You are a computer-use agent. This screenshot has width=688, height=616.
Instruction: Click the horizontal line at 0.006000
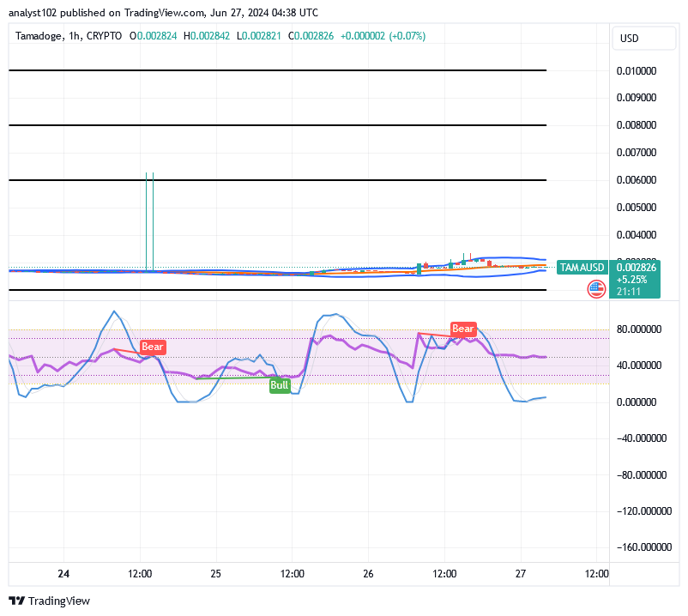277,180
